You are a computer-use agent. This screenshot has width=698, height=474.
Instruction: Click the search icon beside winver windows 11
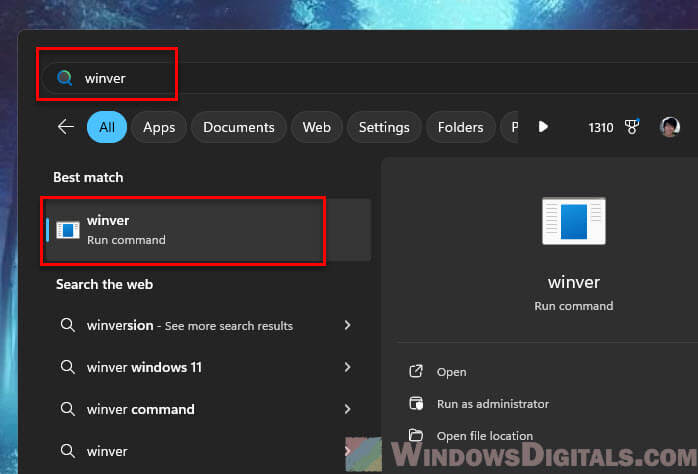coord(68,367)
